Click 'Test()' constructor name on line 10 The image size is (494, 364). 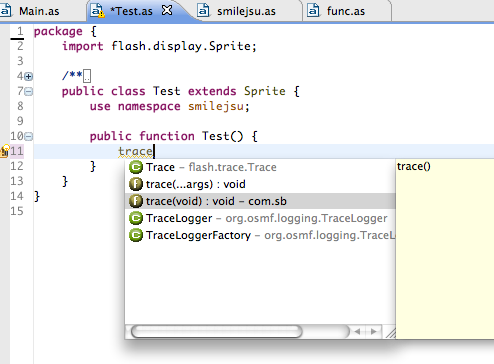[223, 136]
